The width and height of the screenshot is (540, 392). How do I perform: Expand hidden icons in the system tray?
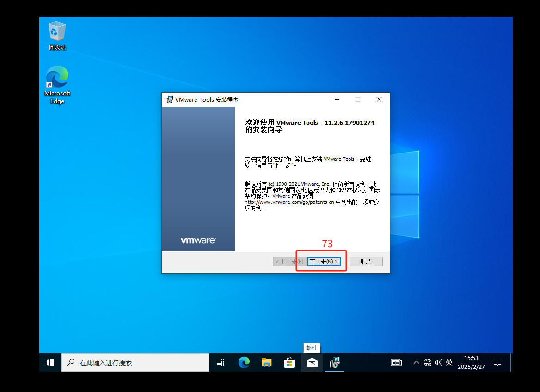coord(416,362)
